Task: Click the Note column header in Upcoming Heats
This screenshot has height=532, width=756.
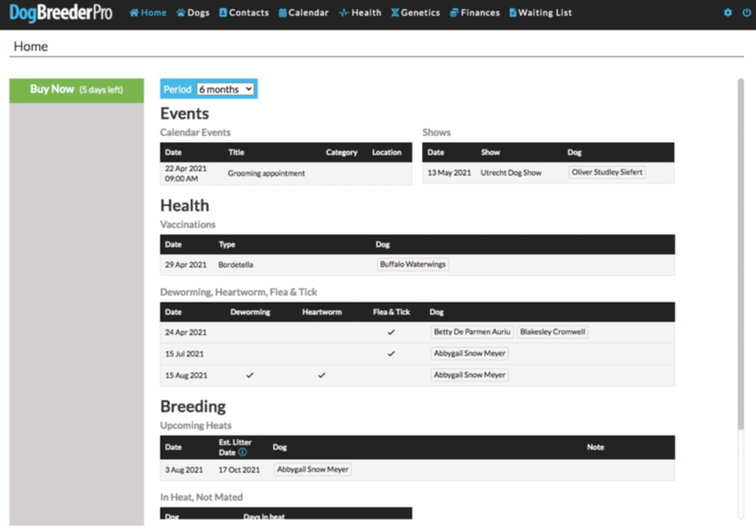Action: pos(596,447)
